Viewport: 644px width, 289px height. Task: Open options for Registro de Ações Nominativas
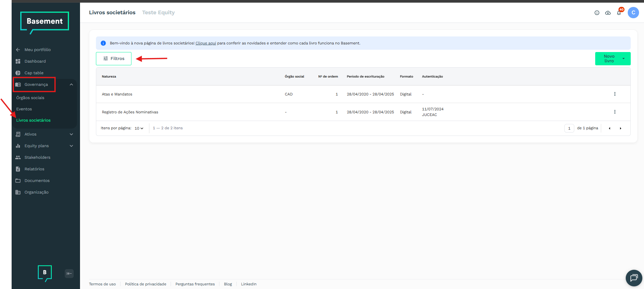614,112
